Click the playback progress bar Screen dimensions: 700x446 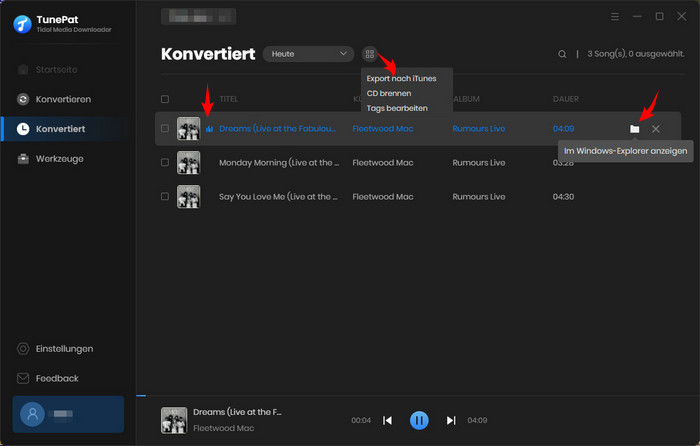click(418, 396)
